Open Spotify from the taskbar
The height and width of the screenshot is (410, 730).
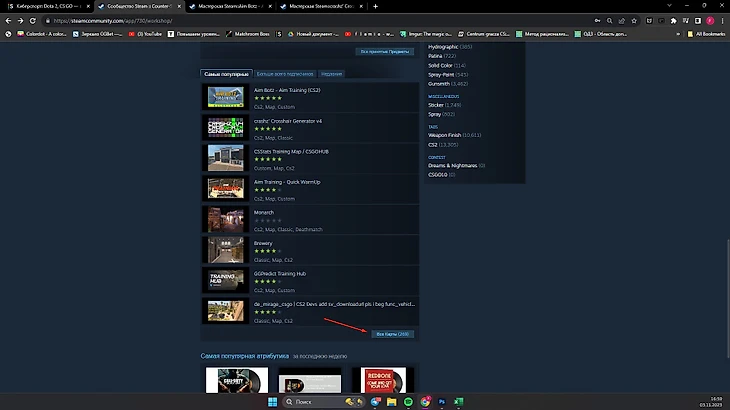click(x=410, y=401)
